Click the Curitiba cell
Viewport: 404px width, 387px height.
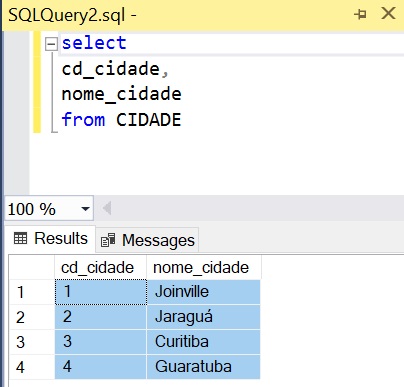[203, 342]
